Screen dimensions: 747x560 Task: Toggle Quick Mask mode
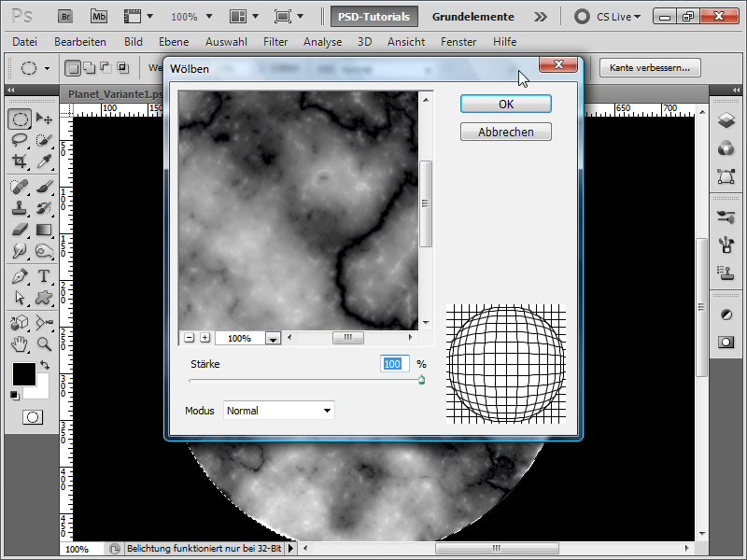pos(33,417)
